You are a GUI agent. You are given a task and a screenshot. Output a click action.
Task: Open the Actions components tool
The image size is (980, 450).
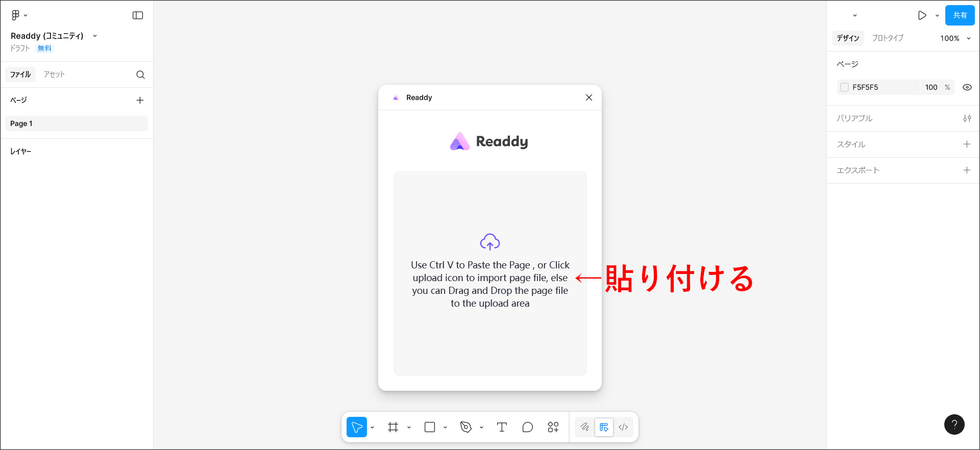(553, 427)
